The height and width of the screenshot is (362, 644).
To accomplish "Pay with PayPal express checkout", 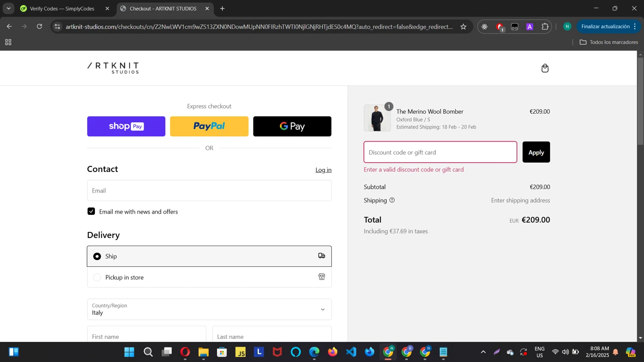I will [209, 126].
